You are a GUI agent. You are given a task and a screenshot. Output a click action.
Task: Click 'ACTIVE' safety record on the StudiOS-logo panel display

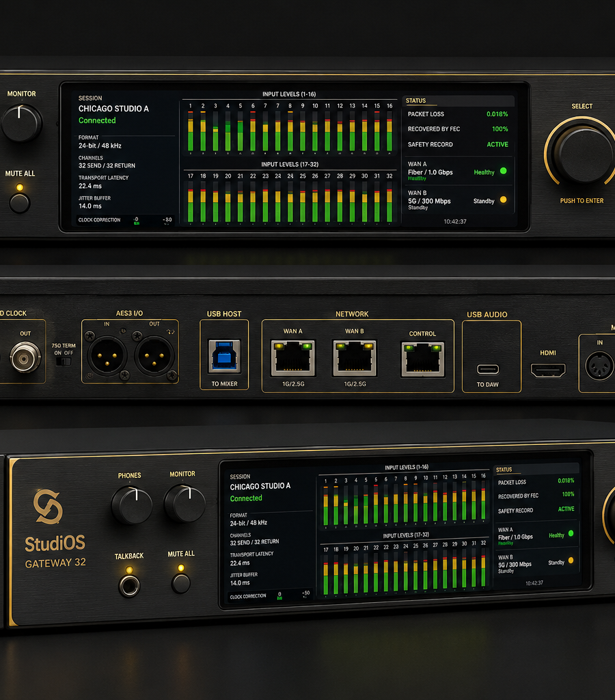point(566,509)
